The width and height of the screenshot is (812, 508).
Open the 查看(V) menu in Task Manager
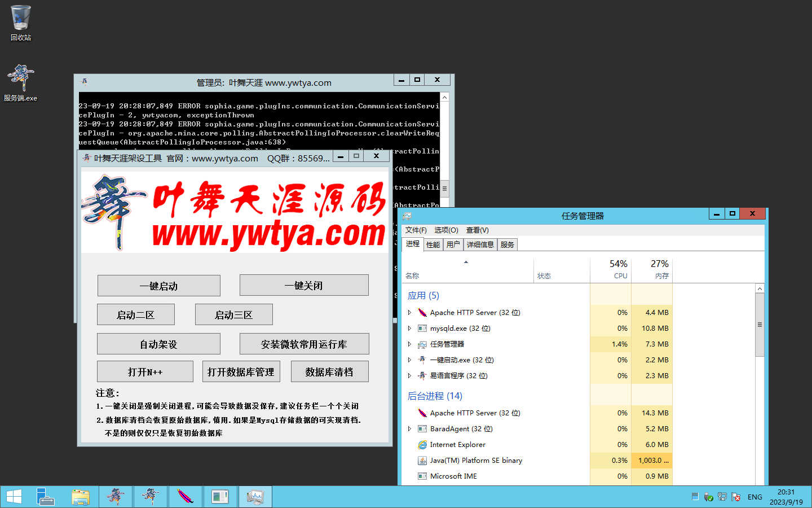(477, 230)
